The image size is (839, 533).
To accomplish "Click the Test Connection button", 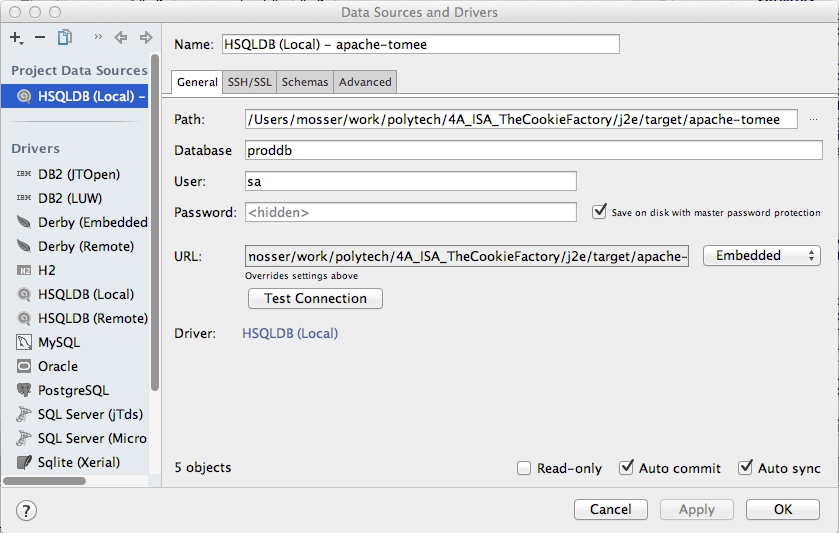I will pyautogui.click(x=315, y=299).
